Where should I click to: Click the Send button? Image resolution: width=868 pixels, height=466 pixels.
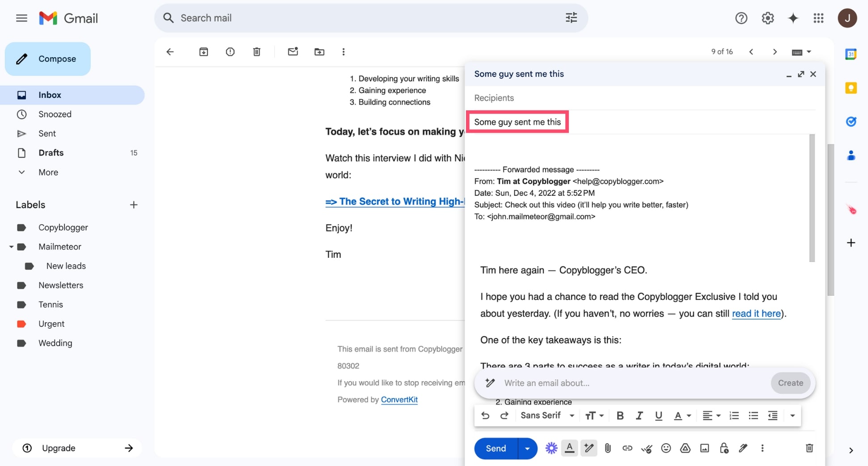pyautogui.click(x=495, y=449)
